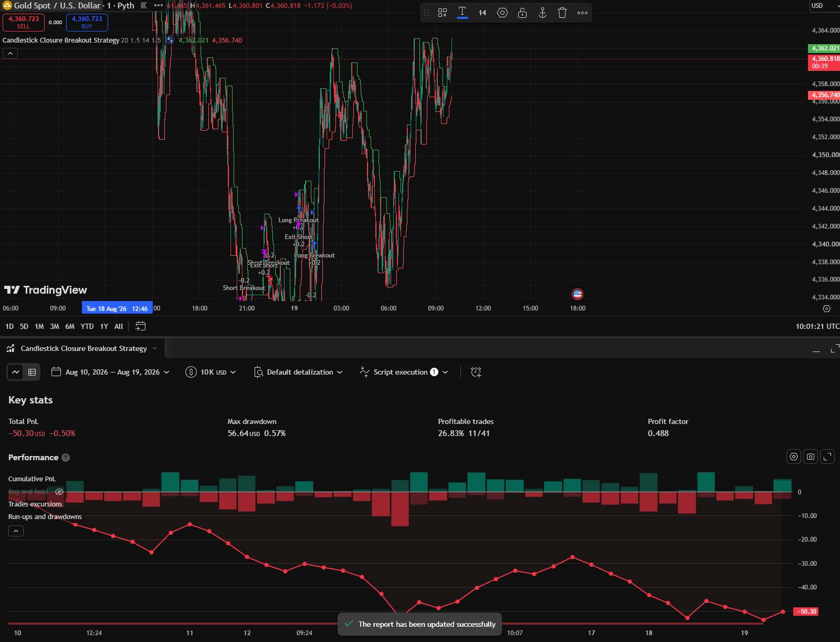The height and width of the screenshot is (642, 840).
Task: Click the flag icon next to Pyth
Action: (x=144, y=5)
